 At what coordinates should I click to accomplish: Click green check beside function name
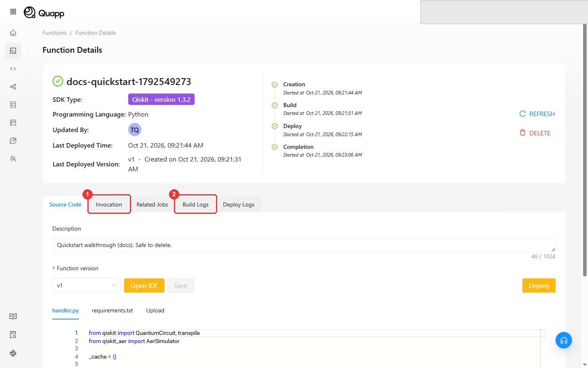tap(58, 81)
